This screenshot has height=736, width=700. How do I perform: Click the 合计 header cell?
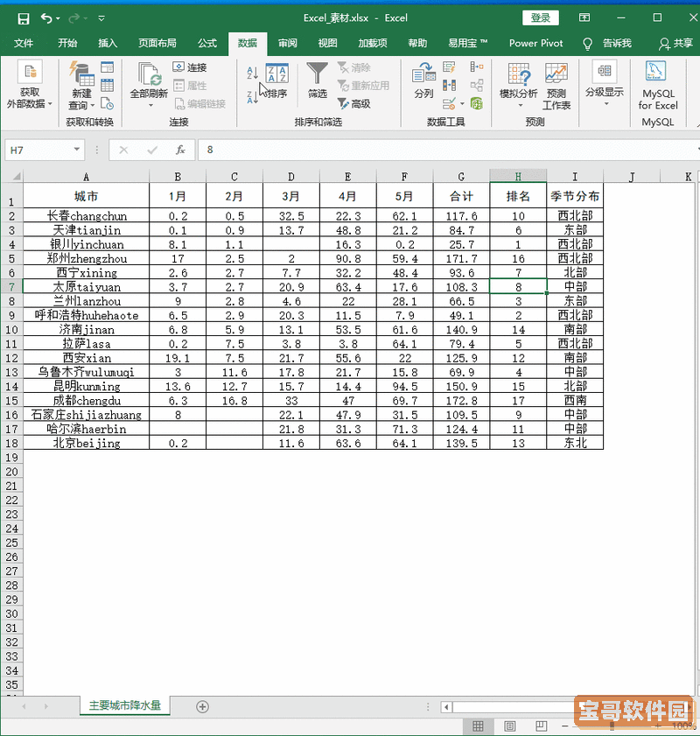tap(461, 196)
